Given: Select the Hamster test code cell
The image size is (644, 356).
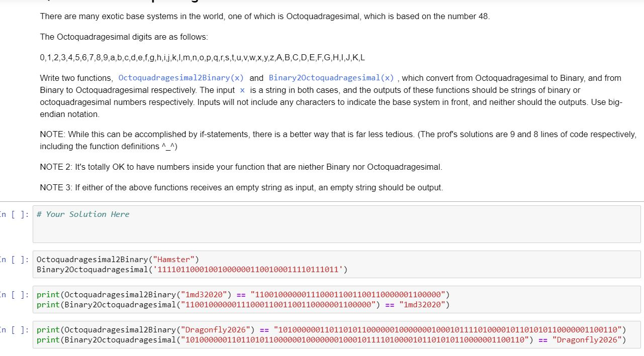Looking at the screenshot, I should coord(201,264).
